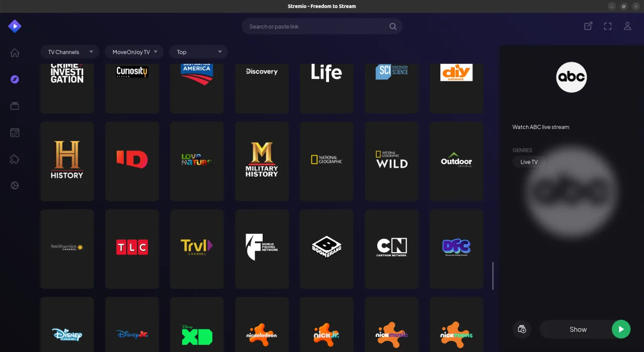Go to Board home icon
The height and width of the screenshot is (352, 644).
[x=15, y=53]
